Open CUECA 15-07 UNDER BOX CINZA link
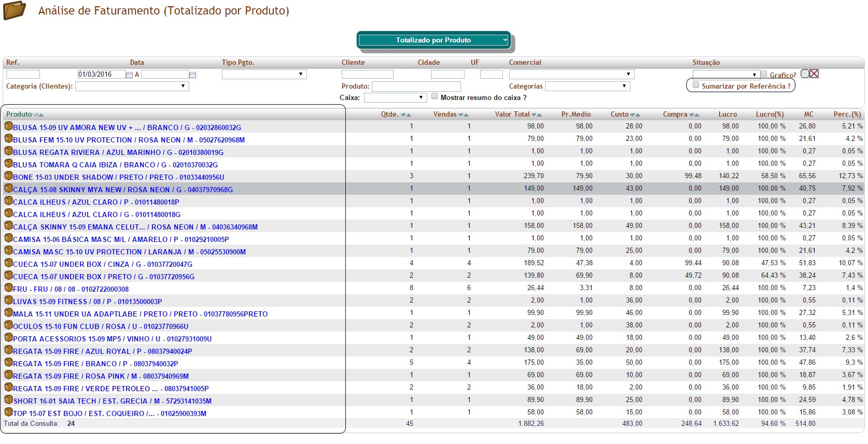This screenshot has height=444, width=868. 103,264
